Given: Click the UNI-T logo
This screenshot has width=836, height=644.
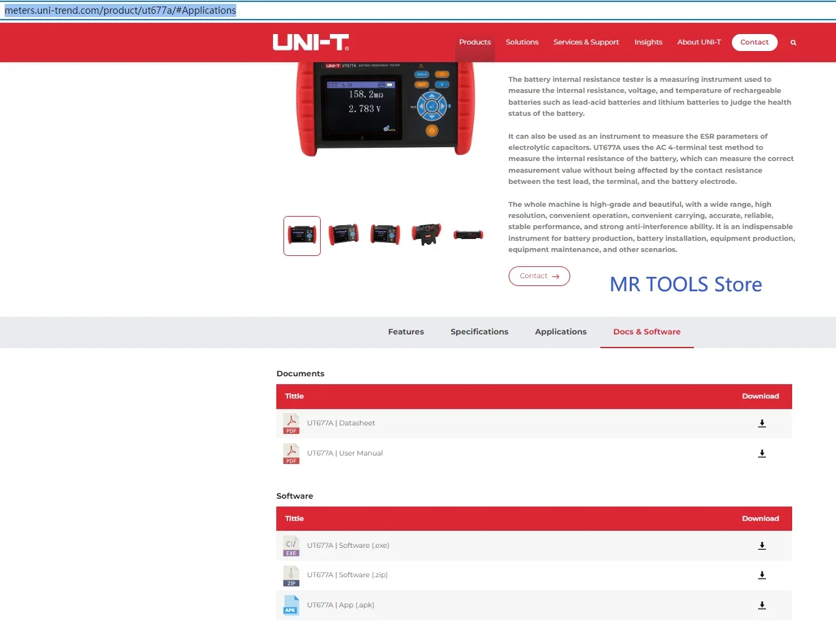Looking at the screenshot, I should coord(311,42).
